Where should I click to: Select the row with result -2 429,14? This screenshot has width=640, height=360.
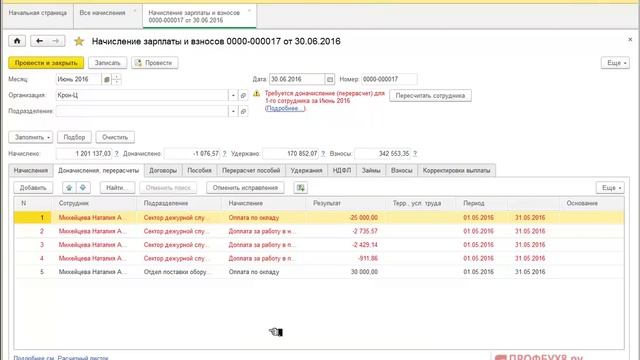point(319,245)
